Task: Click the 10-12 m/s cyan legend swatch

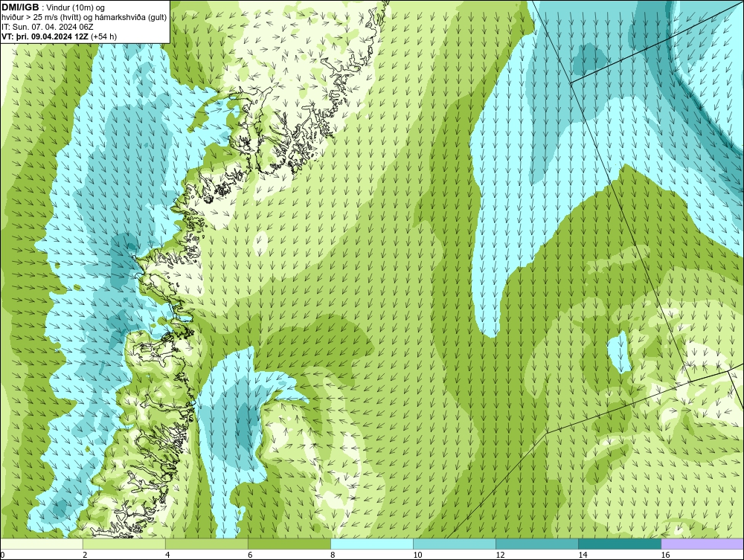Action: tap(455, 544)
